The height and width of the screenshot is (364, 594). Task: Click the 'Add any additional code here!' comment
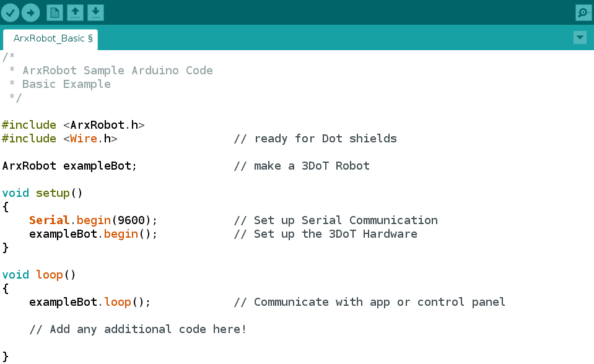138,329
